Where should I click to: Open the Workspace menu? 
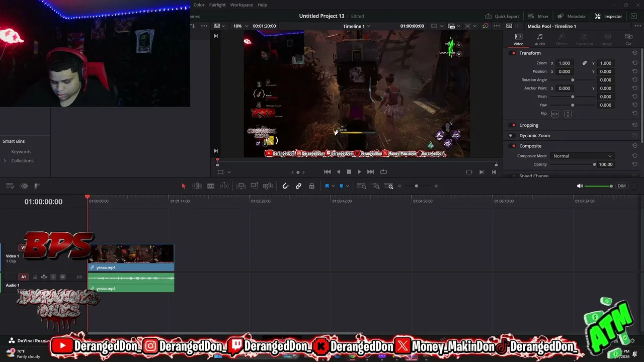pyautogui.click(x=242, y=5)
